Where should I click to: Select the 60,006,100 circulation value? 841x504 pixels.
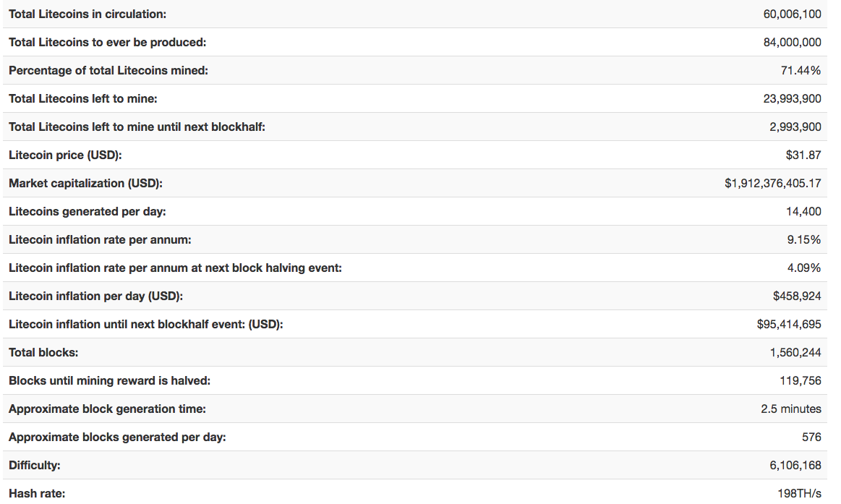[x=792, y=14]
